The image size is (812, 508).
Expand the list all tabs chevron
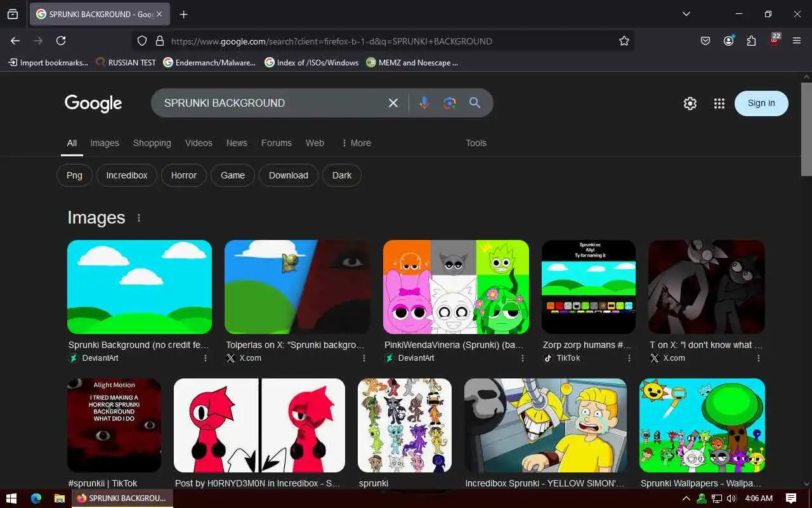point(686,14)
